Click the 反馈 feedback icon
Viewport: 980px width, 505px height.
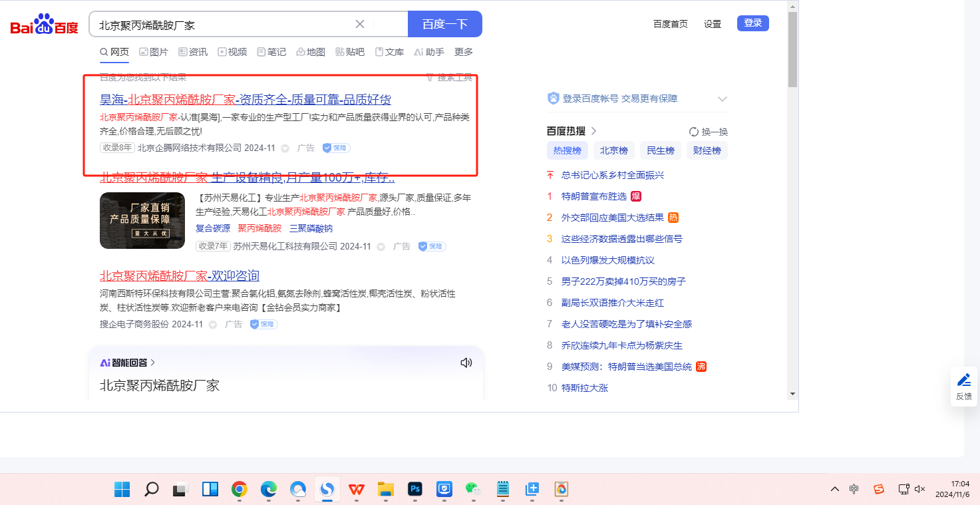pos(963,387)
